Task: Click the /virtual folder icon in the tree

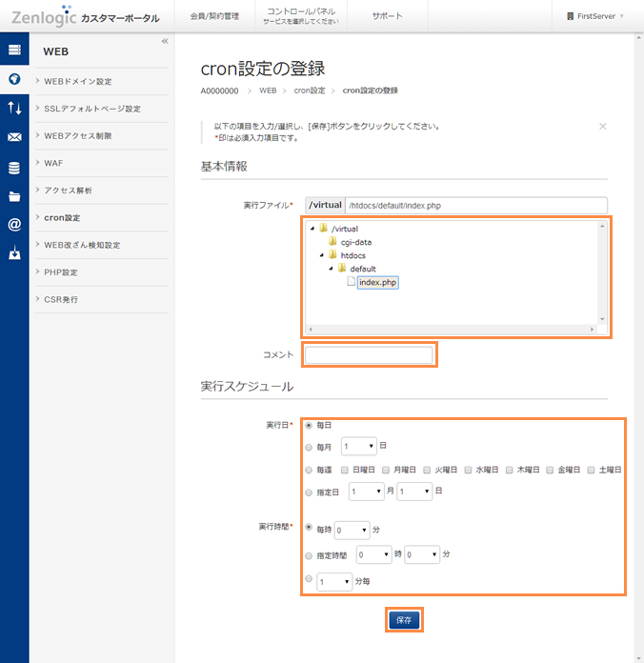Action: coord(324,229)
